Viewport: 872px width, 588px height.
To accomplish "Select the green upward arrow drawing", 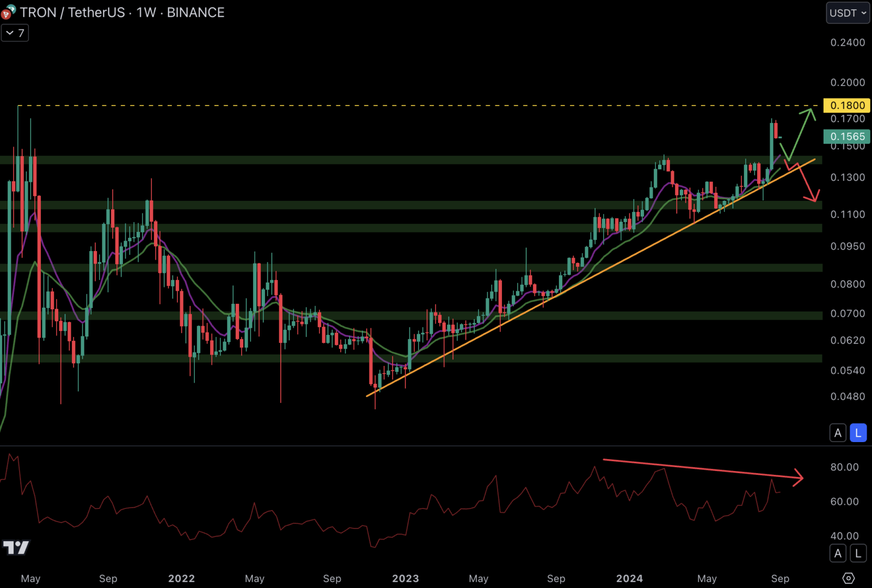I will click(799, 134).
